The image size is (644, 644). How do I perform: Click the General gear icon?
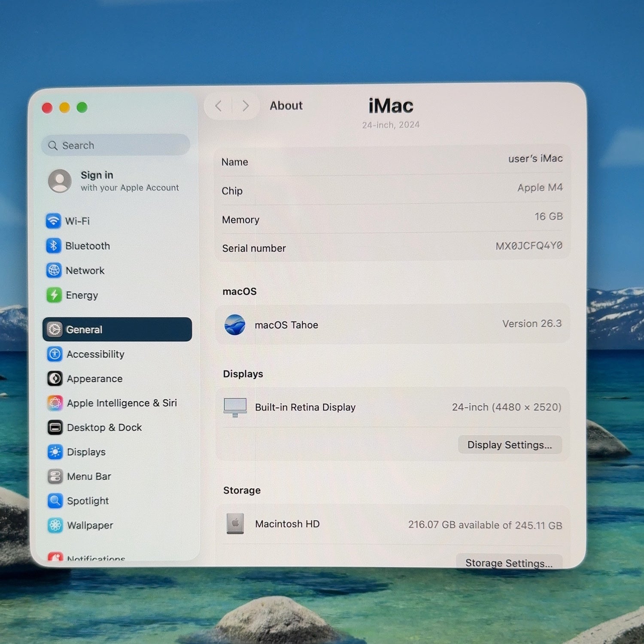coord(55,329)
